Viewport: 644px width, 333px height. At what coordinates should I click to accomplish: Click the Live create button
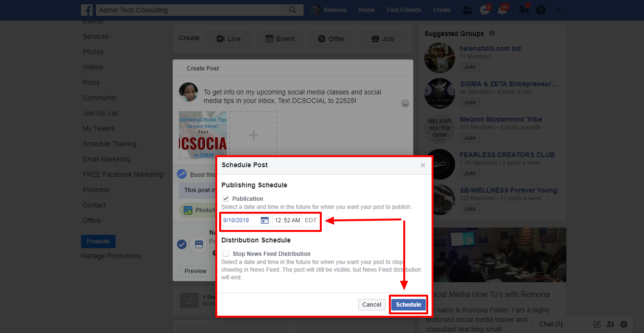click(x=229, y=39)
